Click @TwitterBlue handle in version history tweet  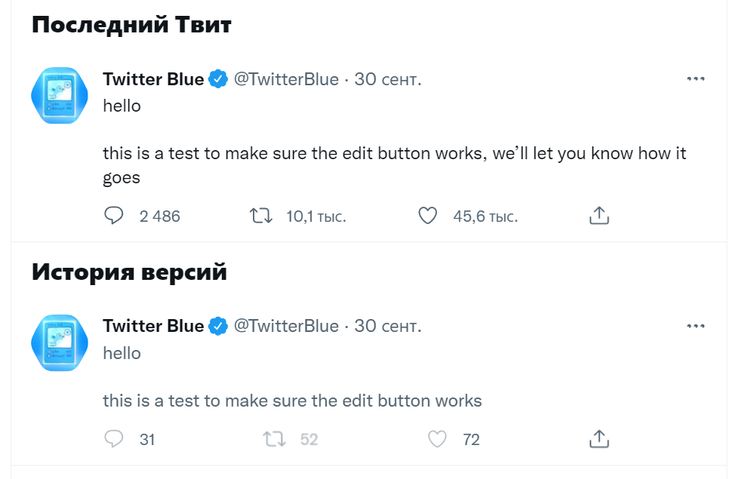click(286, 326)
